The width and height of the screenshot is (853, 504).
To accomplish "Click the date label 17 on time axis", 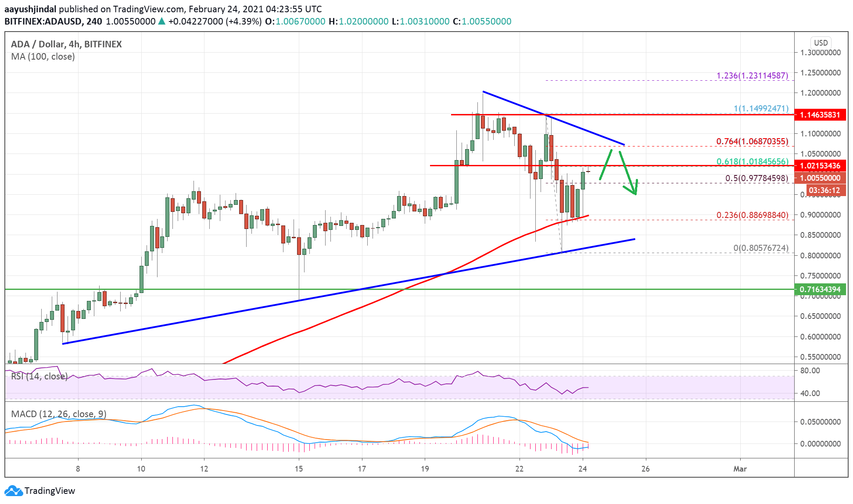I will [x=362, y=468].
